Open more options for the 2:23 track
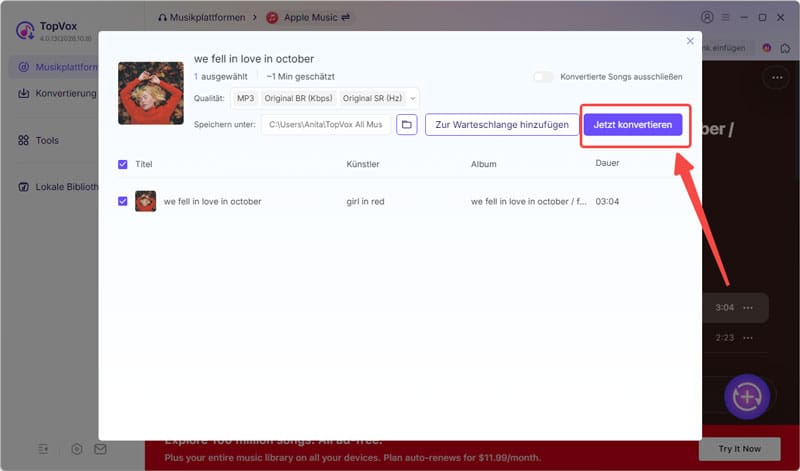 click(x=748, y=338)
